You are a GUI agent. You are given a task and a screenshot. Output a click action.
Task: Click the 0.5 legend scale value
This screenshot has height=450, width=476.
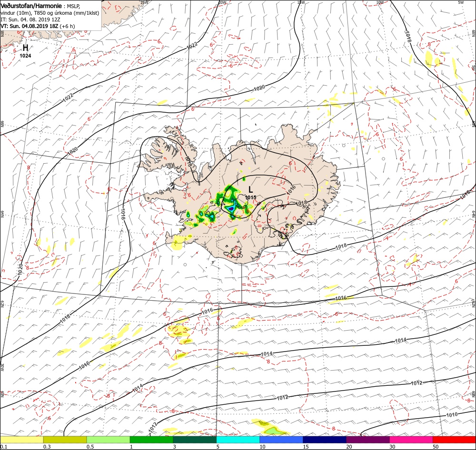click(90, 447)
